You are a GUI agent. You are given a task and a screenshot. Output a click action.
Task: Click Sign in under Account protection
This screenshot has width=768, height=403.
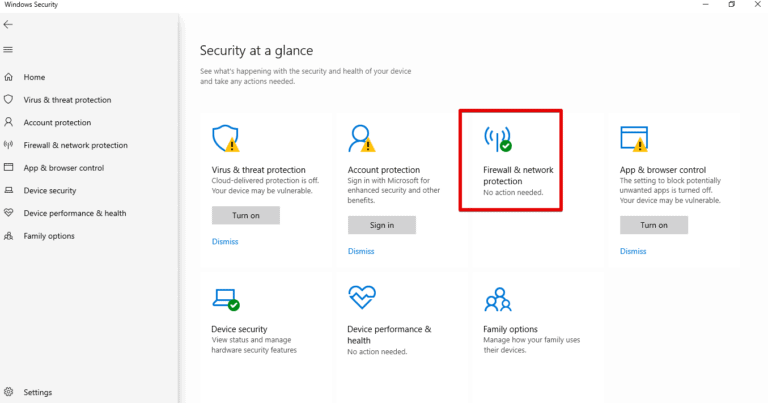[x=382, y=225]
